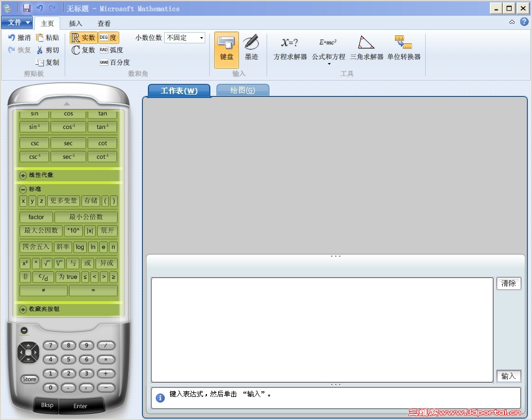Image resolution: width=532 pixels, height=420 pixels.
Task: Click the Enter key on calculator
Action: (x=80, y=406)
